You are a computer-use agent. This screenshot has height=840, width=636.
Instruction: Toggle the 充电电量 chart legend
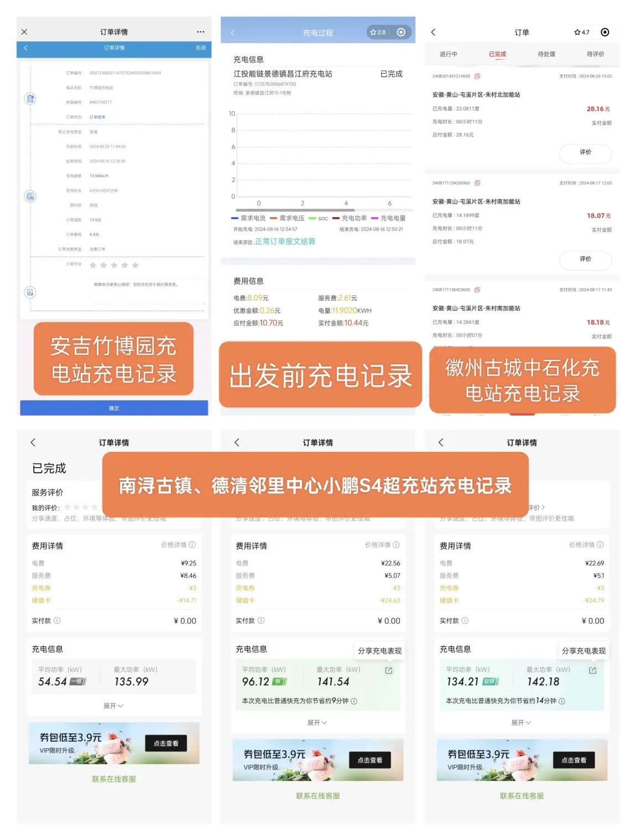point(388,219)
